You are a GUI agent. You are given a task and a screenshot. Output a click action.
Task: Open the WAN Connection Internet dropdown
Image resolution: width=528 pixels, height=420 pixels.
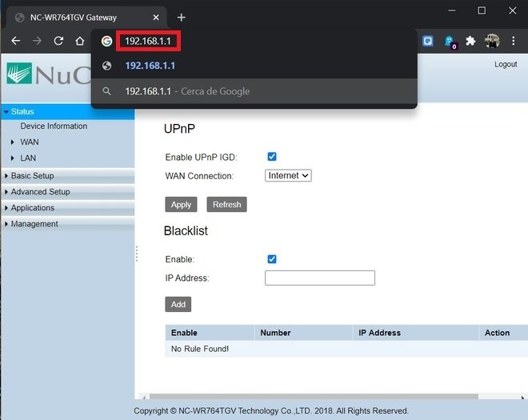pyautogui.click(x=288, y=175)
